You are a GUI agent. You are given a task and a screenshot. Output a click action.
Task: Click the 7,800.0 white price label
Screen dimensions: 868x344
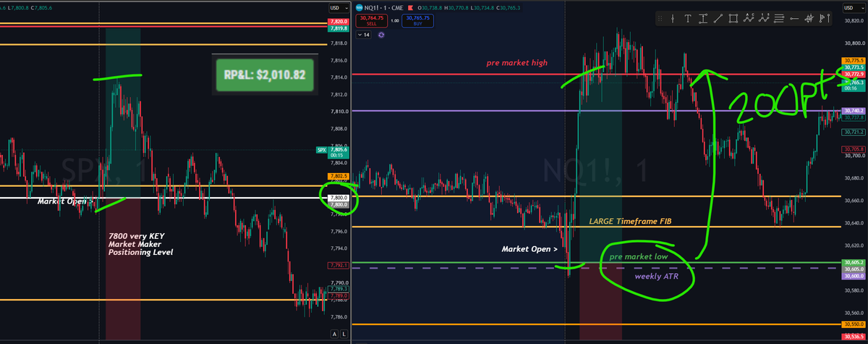340,198
